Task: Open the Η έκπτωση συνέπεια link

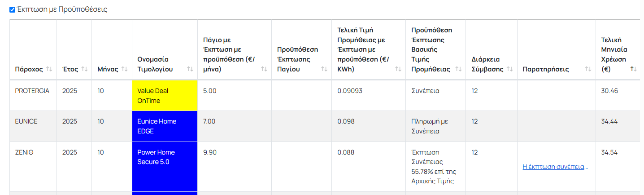Action: (555, 167)
